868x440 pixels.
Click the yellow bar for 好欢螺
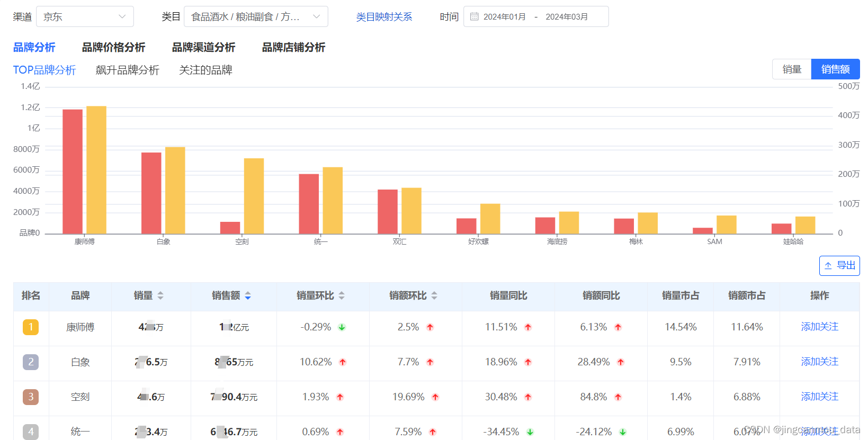click(490, 219)
